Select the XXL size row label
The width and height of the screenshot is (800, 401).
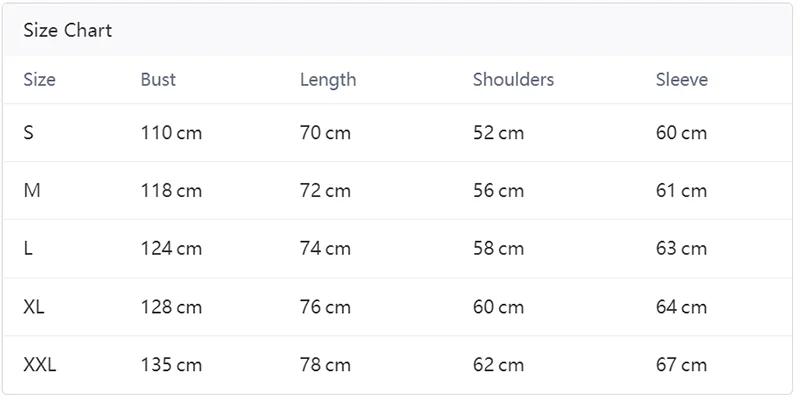coord(40,365)
